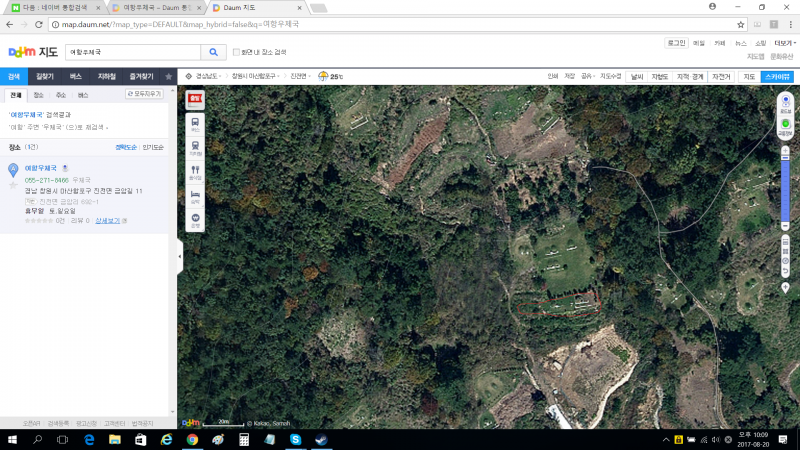Toggle the 자전거 bicycle overlay
Viewport: 800px width, 450px height.
(x=720, y=76)
